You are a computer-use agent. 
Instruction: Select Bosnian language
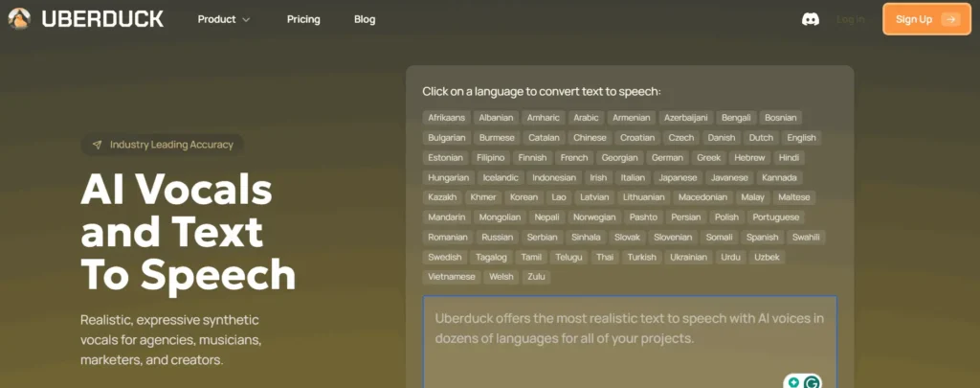[781, 118]
